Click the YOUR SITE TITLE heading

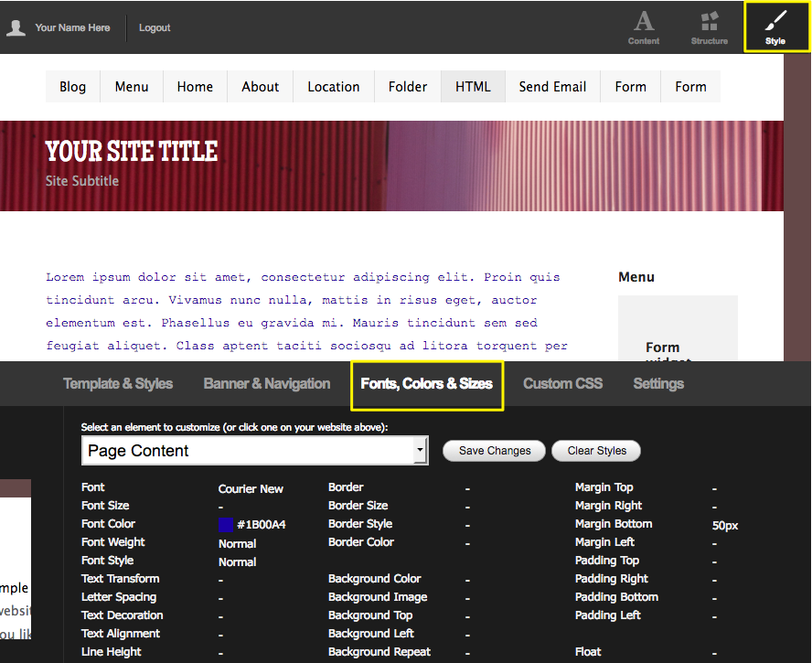[x=132, y=151]
